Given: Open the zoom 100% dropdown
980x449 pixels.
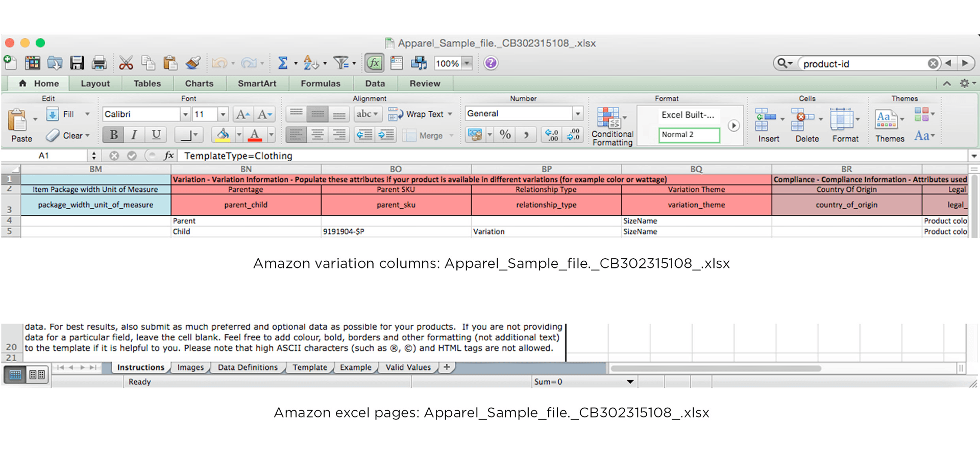Looking at the screenshot, I should click(467, 63).
